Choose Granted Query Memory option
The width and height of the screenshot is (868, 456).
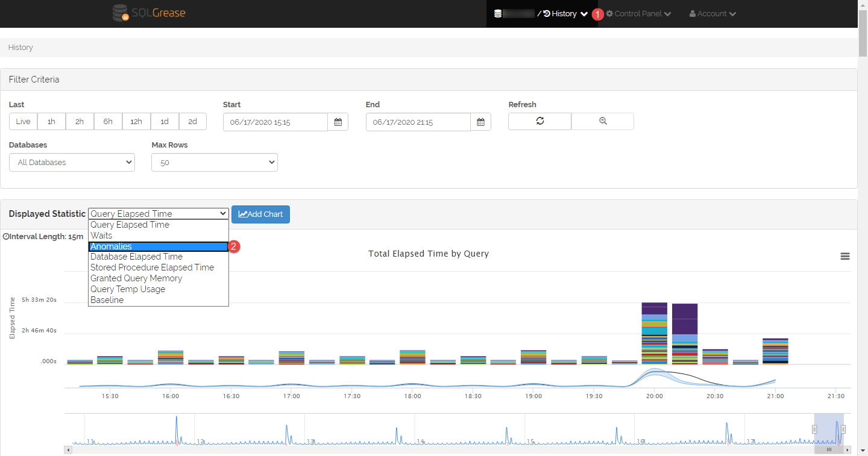point(159,278)
